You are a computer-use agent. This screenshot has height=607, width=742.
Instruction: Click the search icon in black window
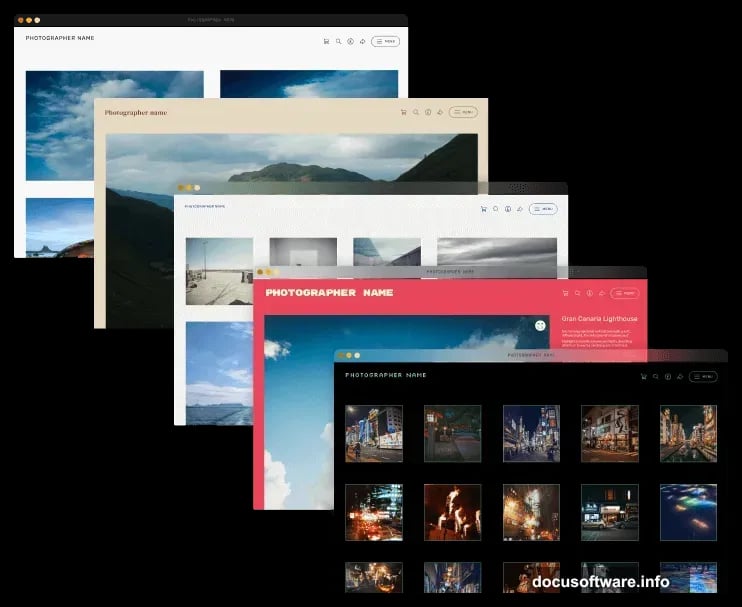click(x=656, y=377)
